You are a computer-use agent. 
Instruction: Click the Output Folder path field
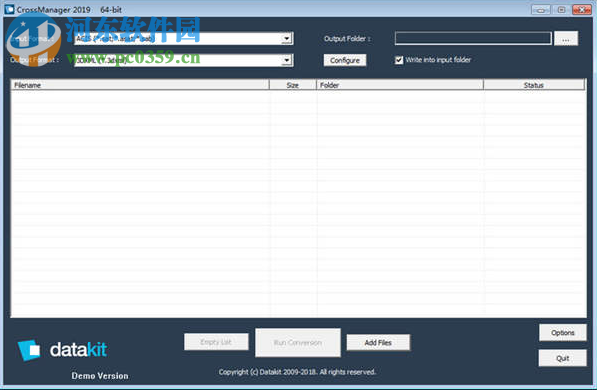tap(473, 38)
